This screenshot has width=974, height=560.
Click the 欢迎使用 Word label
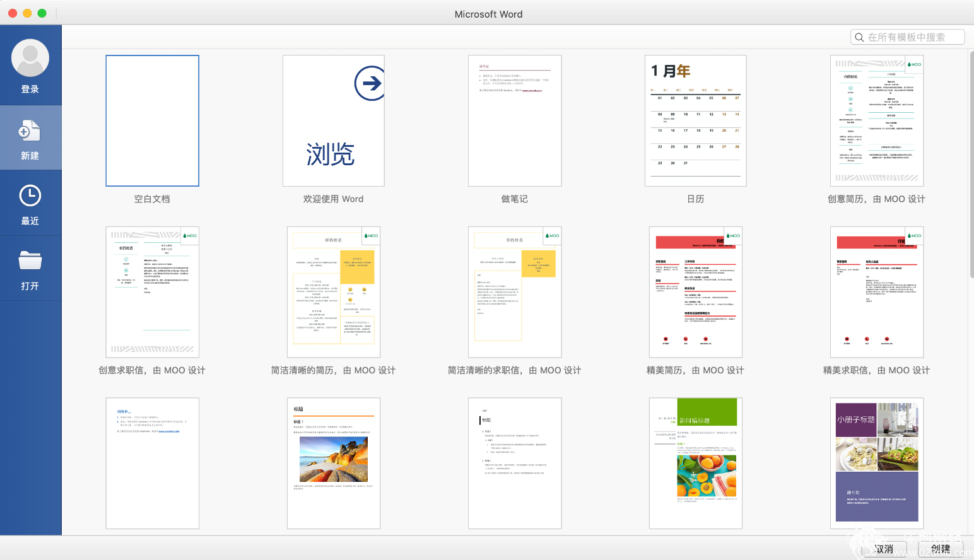pyautogui.click(x=334, y=199)
